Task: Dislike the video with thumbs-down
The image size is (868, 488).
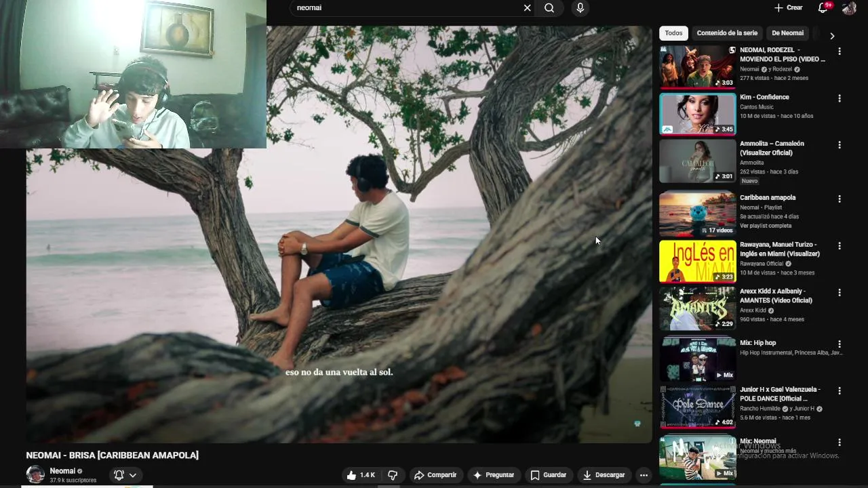Action: [x=393, y=475]
